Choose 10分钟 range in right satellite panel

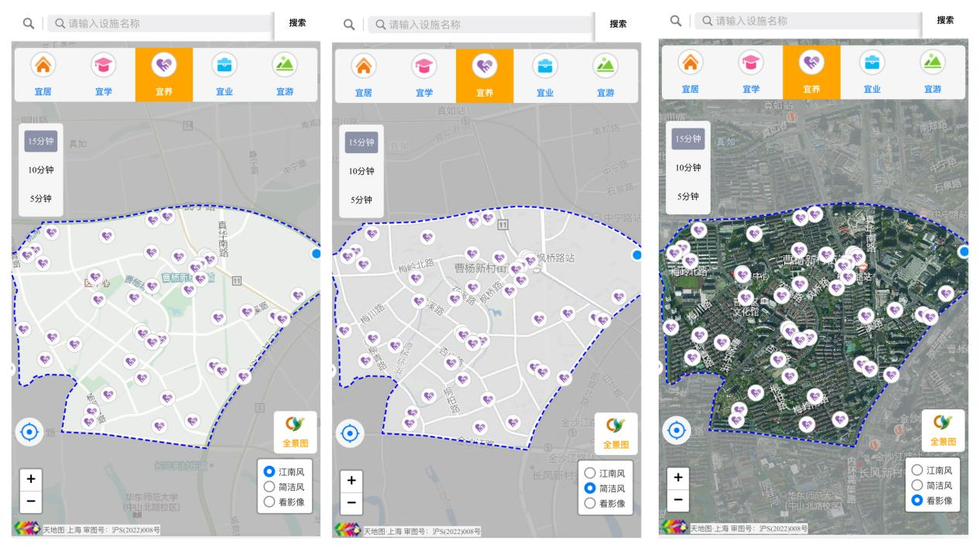[688, 168]
